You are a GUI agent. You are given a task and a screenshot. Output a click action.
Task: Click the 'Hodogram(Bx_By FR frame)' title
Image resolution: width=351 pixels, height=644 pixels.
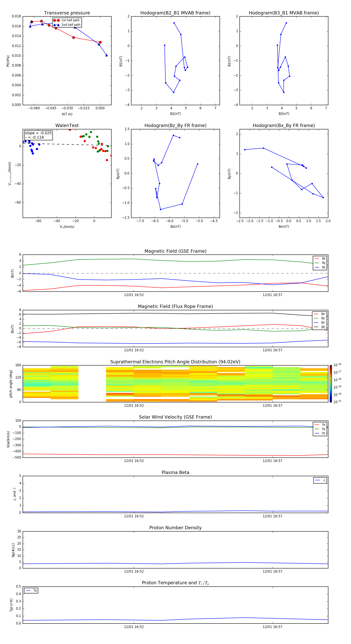284,125
